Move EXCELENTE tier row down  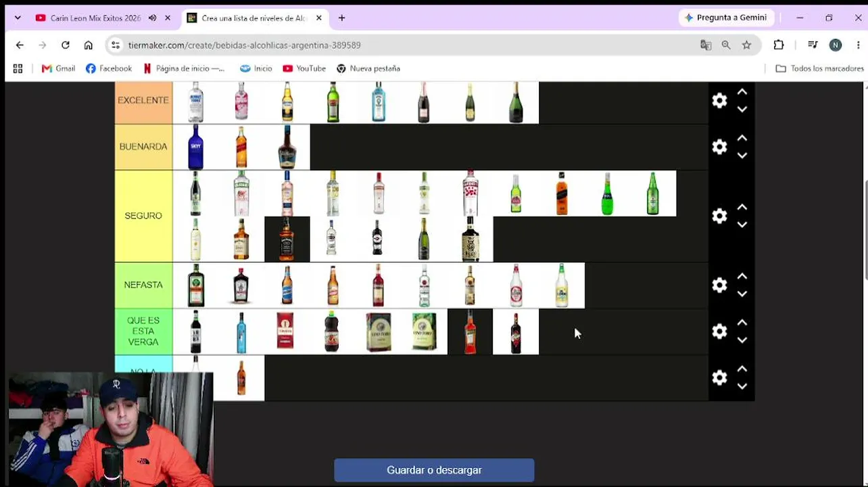[742, 109]
